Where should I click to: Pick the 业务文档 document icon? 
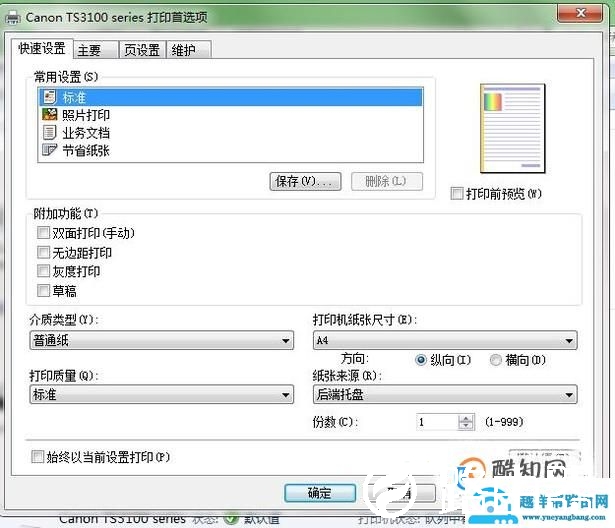pyautogui.click(x=50, y=133)
